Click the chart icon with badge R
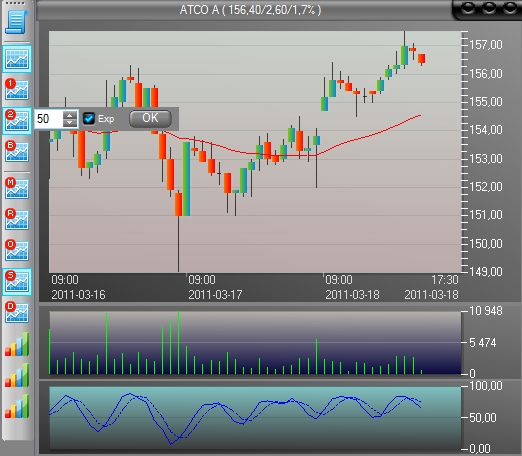The height and width of the screenshot is (456, 522). click(x=17, y=219)
